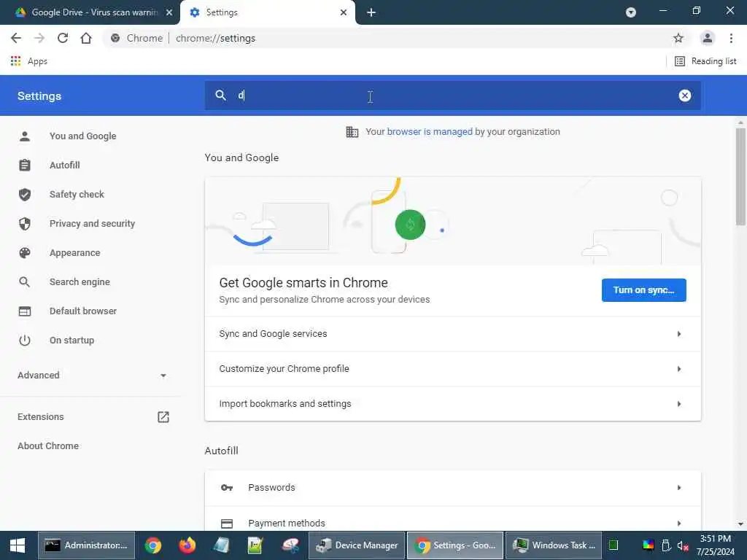Click the colorful monitor tray icon
This screenshot has height=560, width=747.
pyautogui.click(x=649, y=545)
